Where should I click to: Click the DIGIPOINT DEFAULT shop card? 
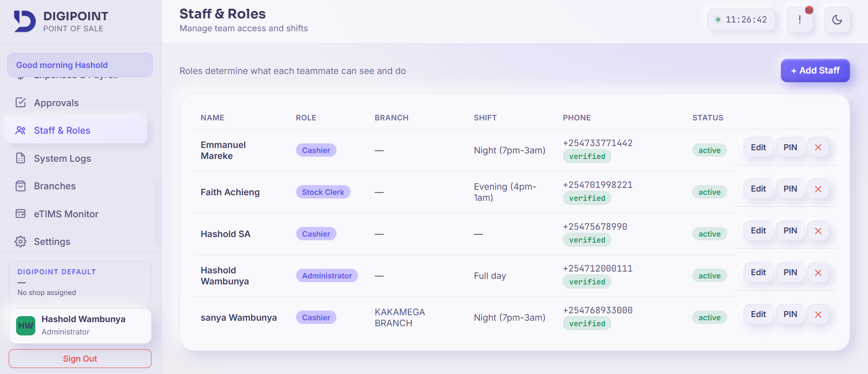[x=80, y=282]
